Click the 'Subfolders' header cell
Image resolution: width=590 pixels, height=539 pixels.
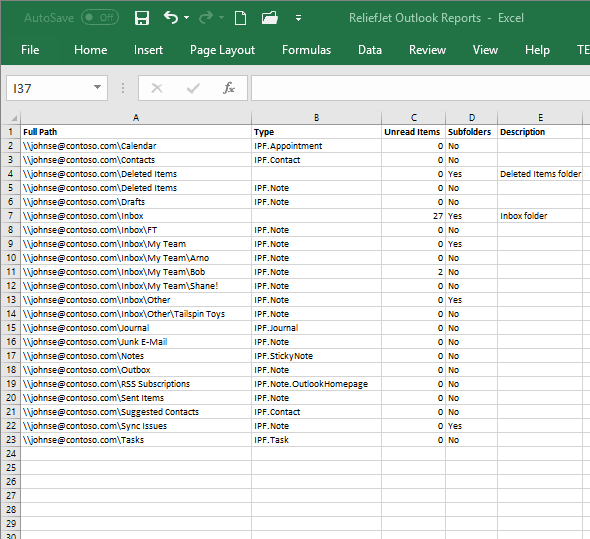click(471, 132)
